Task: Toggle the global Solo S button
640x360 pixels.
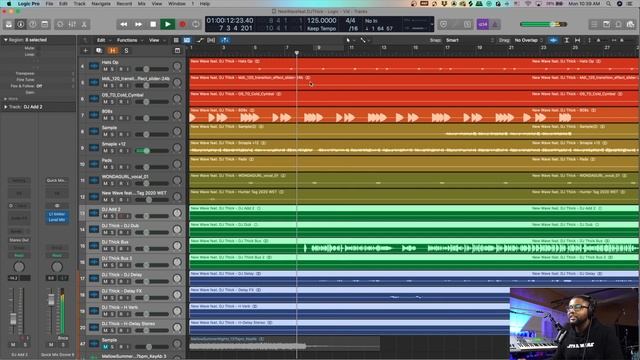Action: 126,51
